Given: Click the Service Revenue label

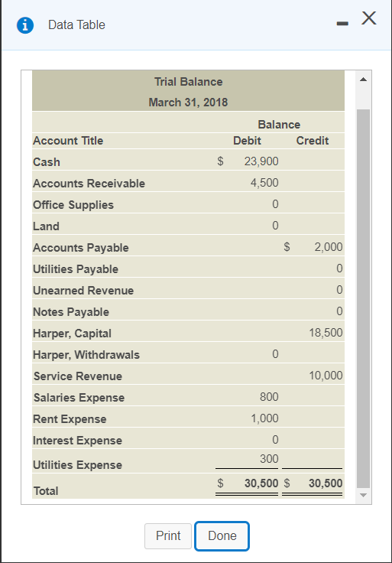Looking at the screenshot, I should tap(78, 376).
